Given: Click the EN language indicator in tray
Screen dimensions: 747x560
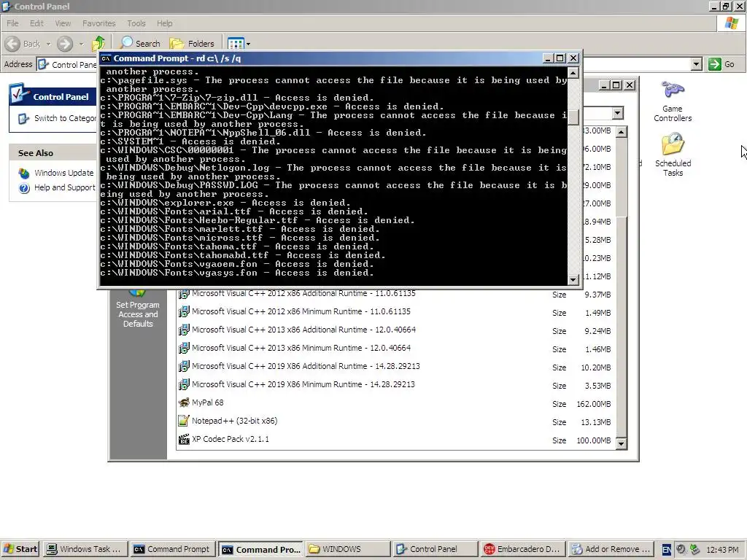Looking at the screenshot, I should pos(667,550).
